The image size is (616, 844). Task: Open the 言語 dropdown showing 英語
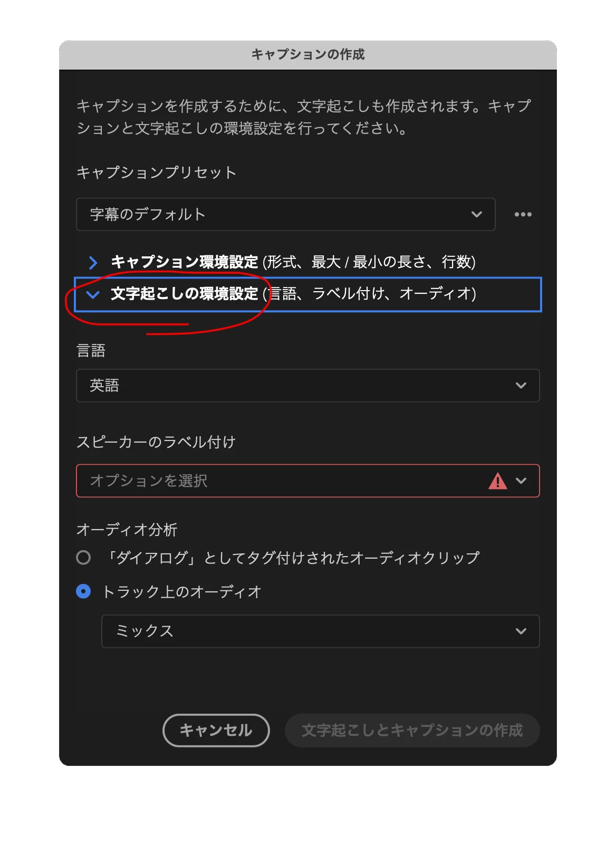pyautogui.click(x=308, y=386)
